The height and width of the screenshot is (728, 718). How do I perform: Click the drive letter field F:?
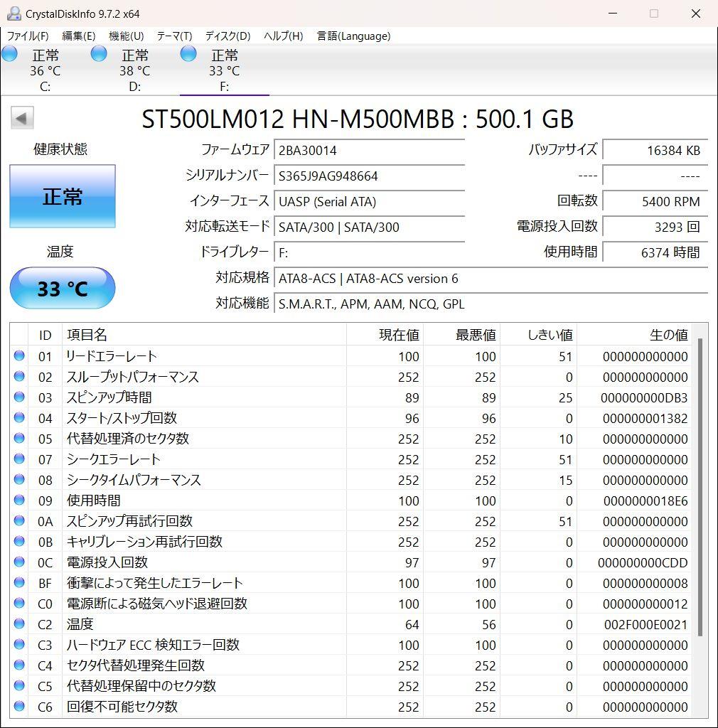[370, 252]
